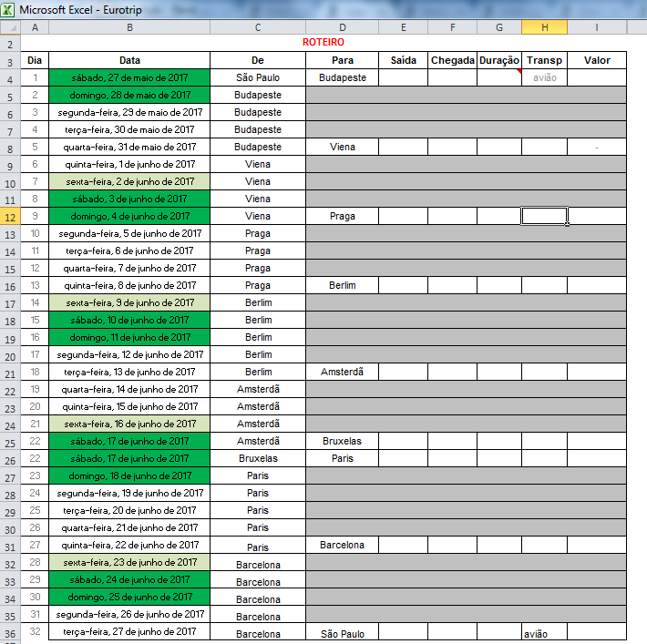
Task: Click the Valor header cell
Action: (x=597, y=60)
